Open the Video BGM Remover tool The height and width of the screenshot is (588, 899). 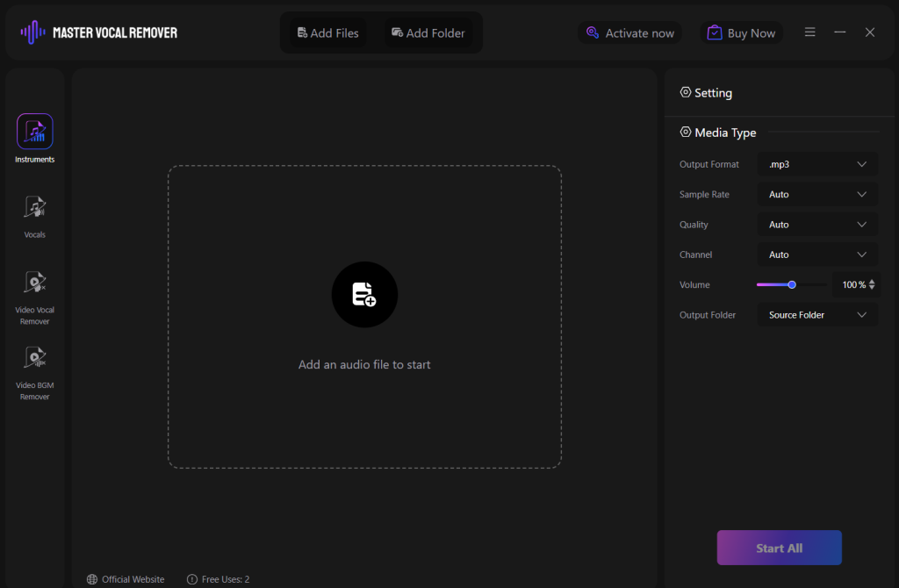35,358
